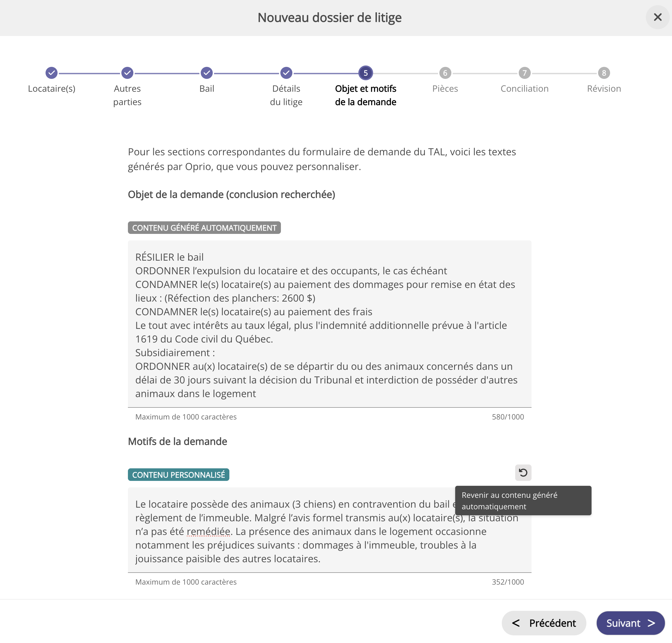Click the step 8 Révision circle

tap(604, 73)
